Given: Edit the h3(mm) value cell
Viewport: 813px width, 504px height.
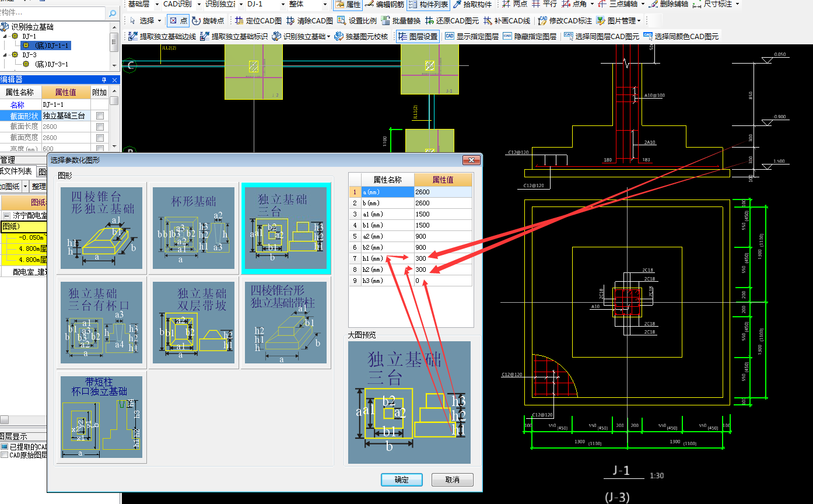Looking at the screenshot, I should (x=443, y=281).
